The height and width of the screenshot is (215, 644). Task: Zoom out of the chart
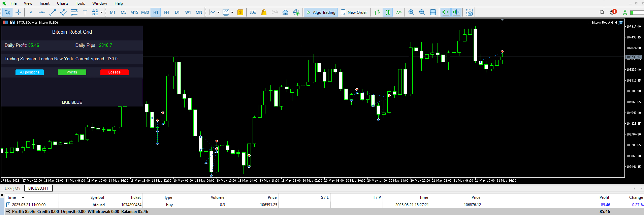(x=422, y=12)
